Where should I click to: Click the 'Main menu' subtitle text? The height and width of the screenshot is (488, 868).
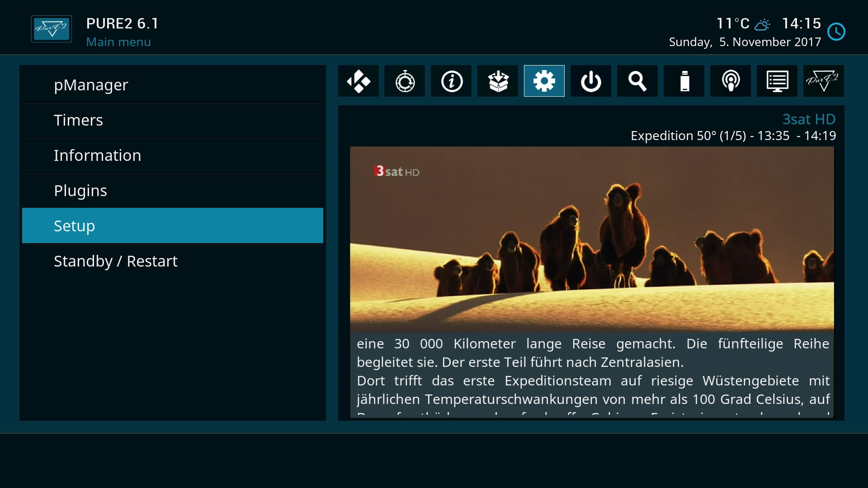(118, 42)
